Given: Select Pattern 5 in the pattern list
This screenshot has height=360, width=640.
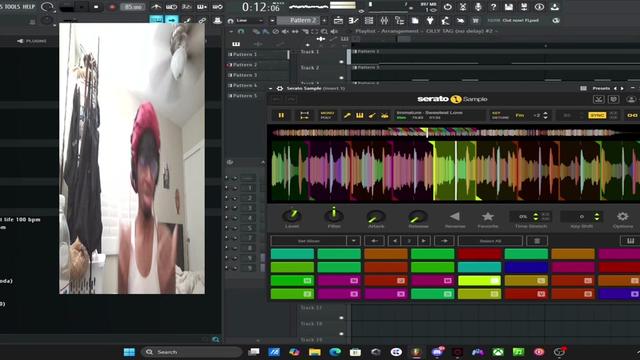Looking at the screenshot, I should pyautogui.click(x=245, y=96).
